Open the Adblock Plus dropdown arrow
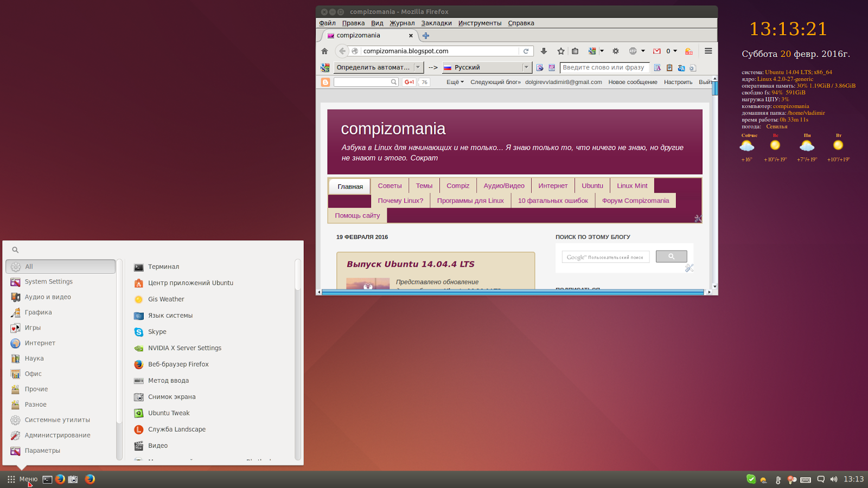 coord(643,51)
